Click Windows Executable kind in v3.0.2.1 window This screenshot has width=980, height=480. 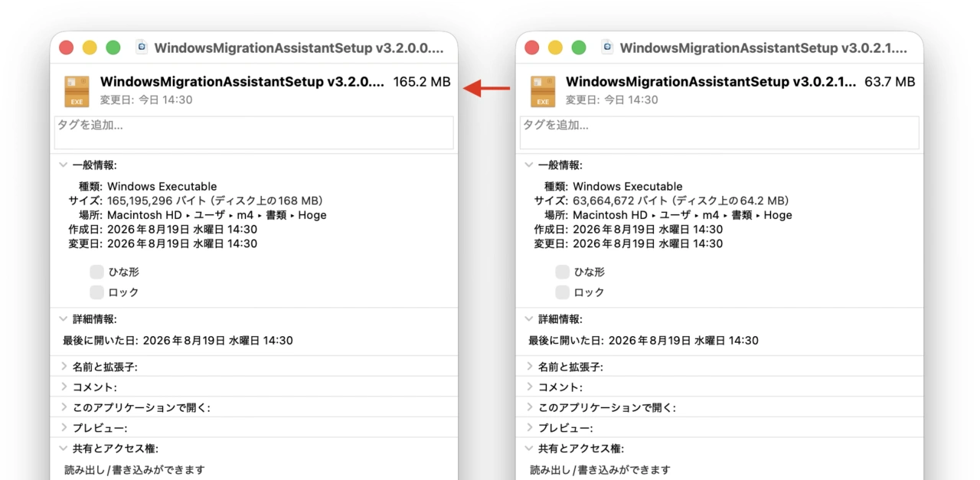pos(628,186)
